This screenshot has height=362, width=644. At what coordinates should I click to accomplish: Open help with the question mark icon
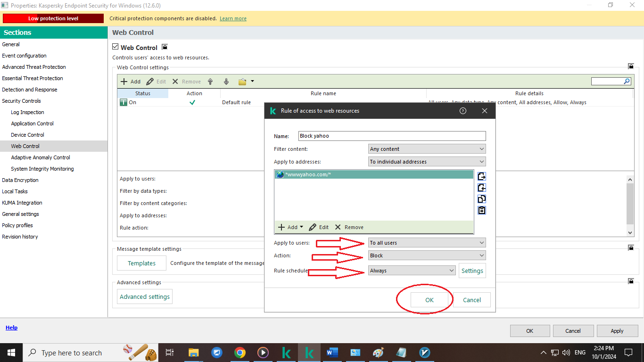click(463, 111)
